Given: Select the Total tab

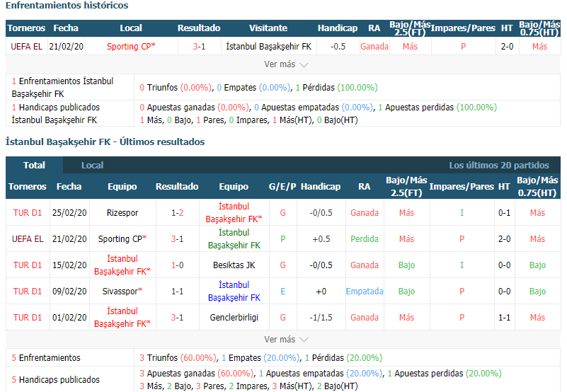Looking at the screenshot, I should [x=35, y=166].
